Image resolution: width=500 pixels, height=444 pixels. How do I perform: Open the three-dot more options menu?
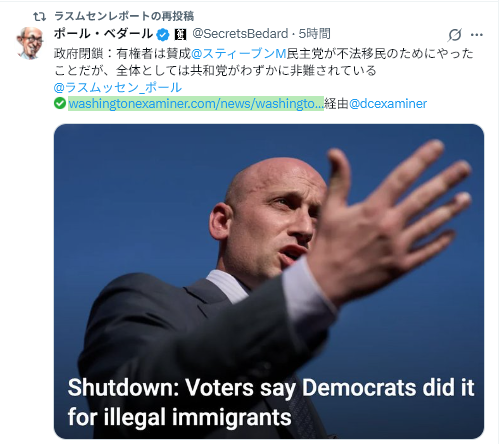[477, 35]
